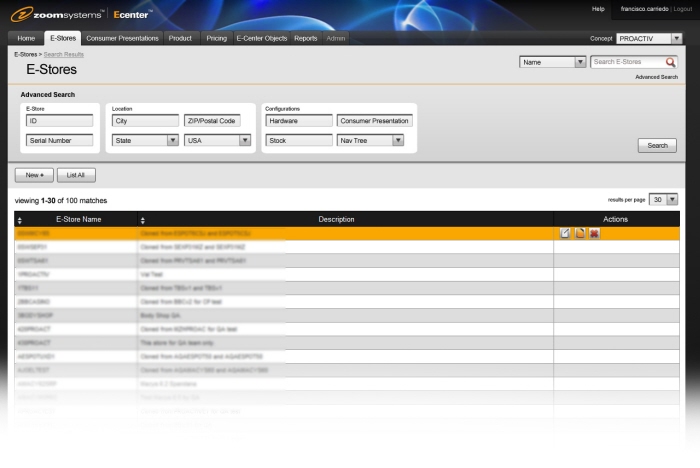
Task: Open the Reports tab
Action: [305, 38]
